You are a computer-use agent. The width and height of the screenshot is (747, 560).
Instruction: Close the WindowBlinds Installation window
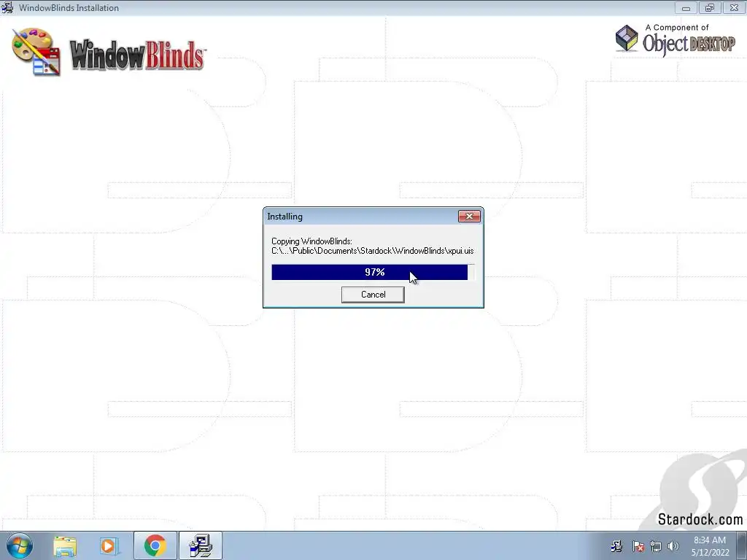pyautogui.click(x=734, y=7)
